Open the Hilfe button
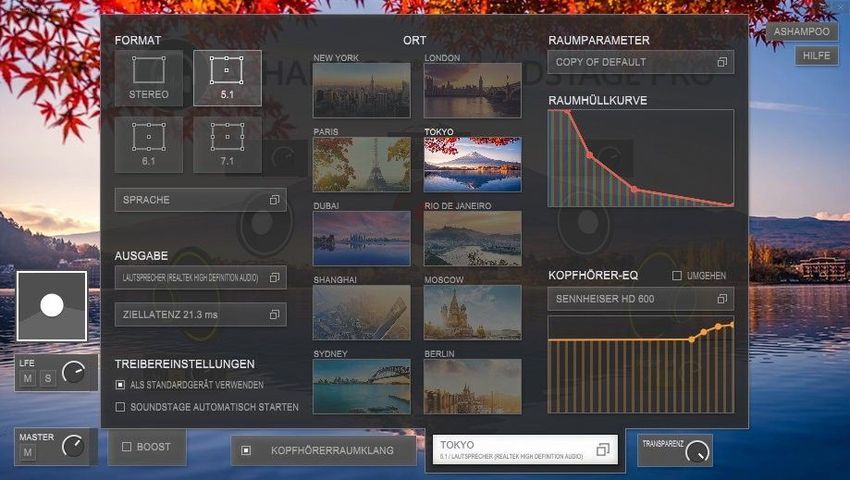The image size is (850, 480). [x=816, y=56]
